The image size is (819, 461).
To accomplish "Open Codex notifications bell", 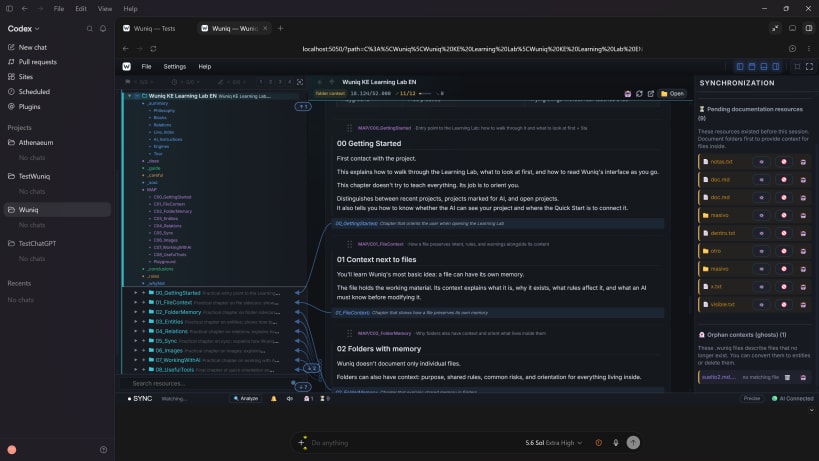I will [x=103, y=29].
